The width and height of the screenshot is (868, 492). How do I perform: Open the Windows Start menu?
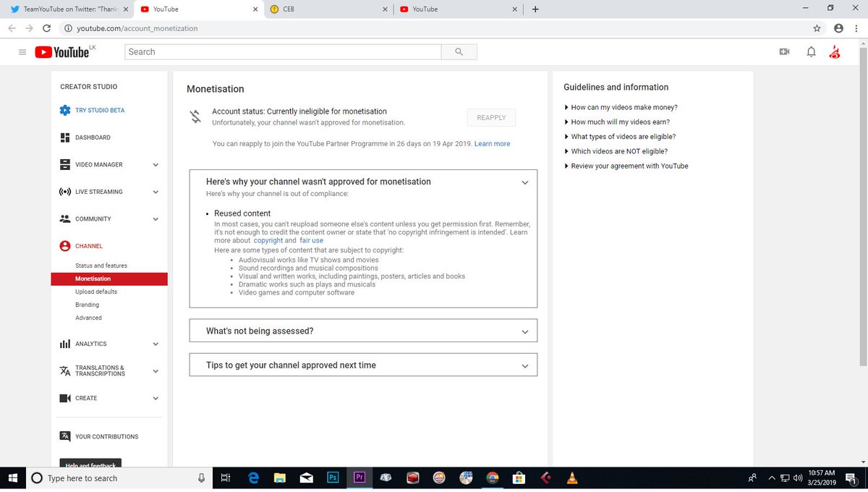(12, 478)
